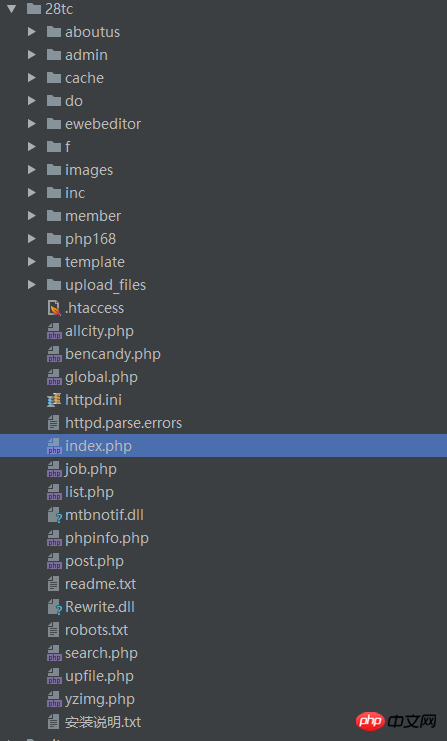This screenshot has height=741, width=447.
Task: Collapse the 28tc root folder
Action: click(x=12, y=9)
